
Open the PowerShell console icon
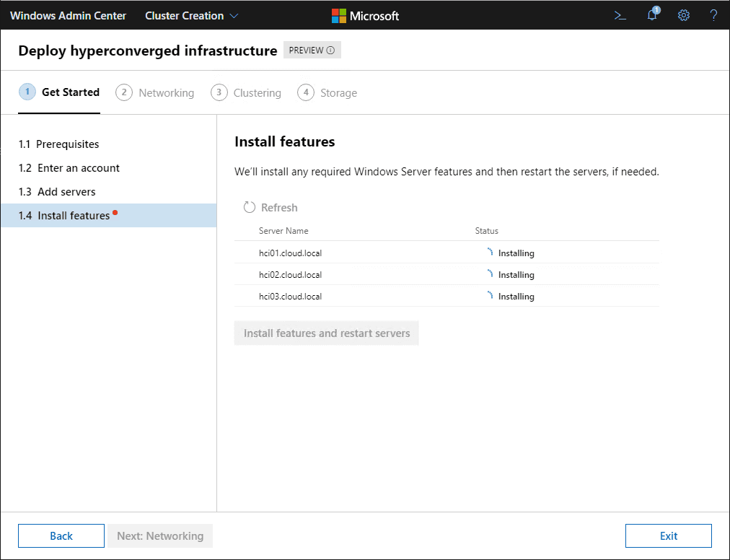pos(620,15)
